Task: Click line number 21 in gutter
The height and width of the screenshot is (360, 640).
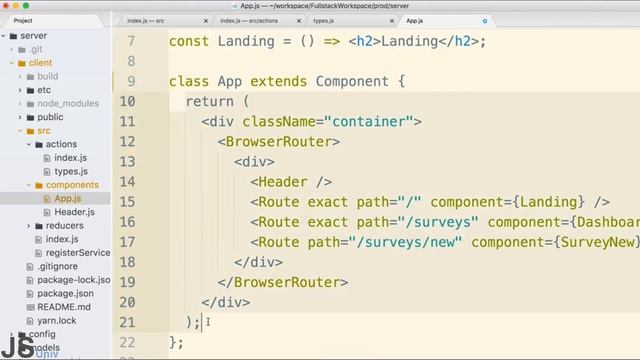Action: pyautogui.click(x=127, y=322)
